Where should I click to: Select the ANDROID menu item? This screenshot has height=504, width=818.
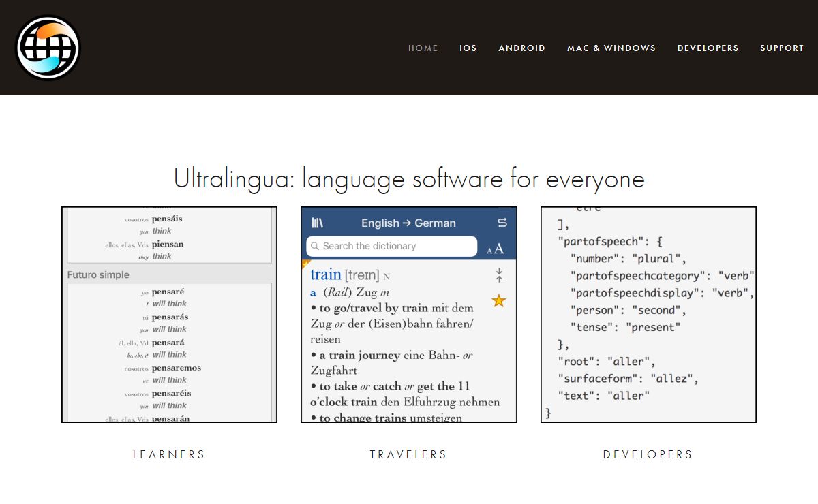[x=521, y=48]
